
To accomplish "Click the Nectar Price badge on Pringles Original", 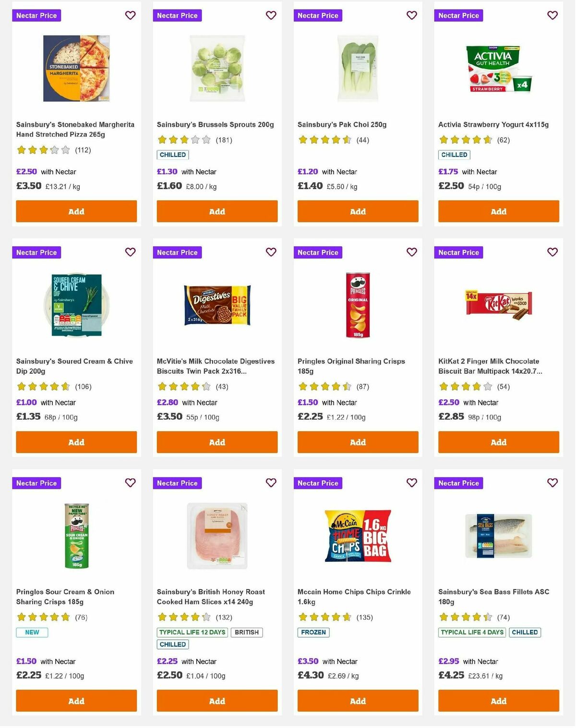I will coord(318,252).
